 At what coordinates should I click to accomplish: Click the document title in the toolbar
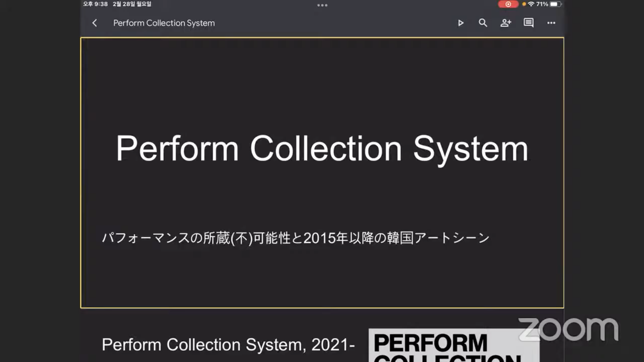(164, 23)
